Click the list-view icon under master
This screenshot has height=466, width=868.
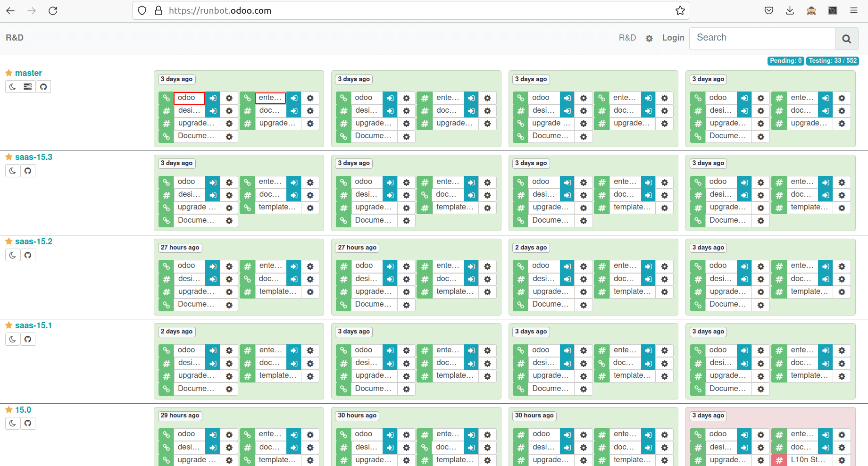[x=28, y=87]
